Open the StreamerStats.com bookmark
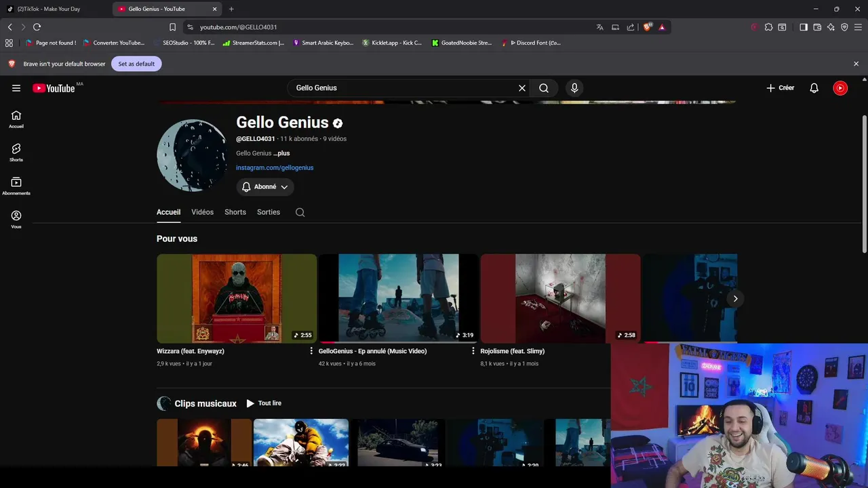 pyautogui.click(x=254, y=43)
